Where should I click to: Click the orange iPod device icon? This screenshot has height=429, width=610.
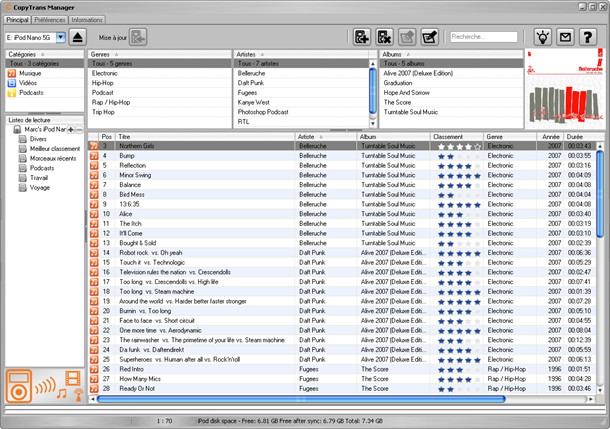[18, 386]
